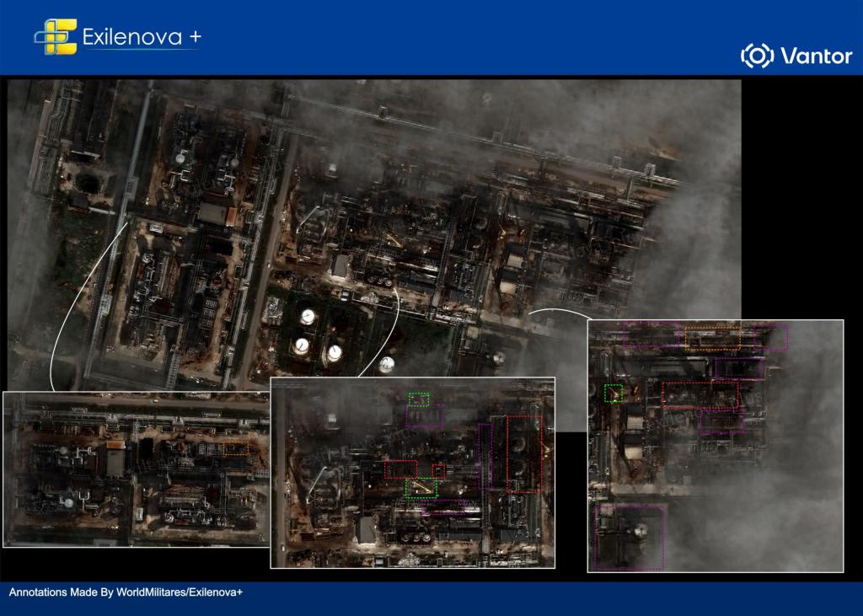Image resolution: width=863 pixels, height=616 pixels.
Task: Select the green dashed box in right inset
Action: pos(614,393)
